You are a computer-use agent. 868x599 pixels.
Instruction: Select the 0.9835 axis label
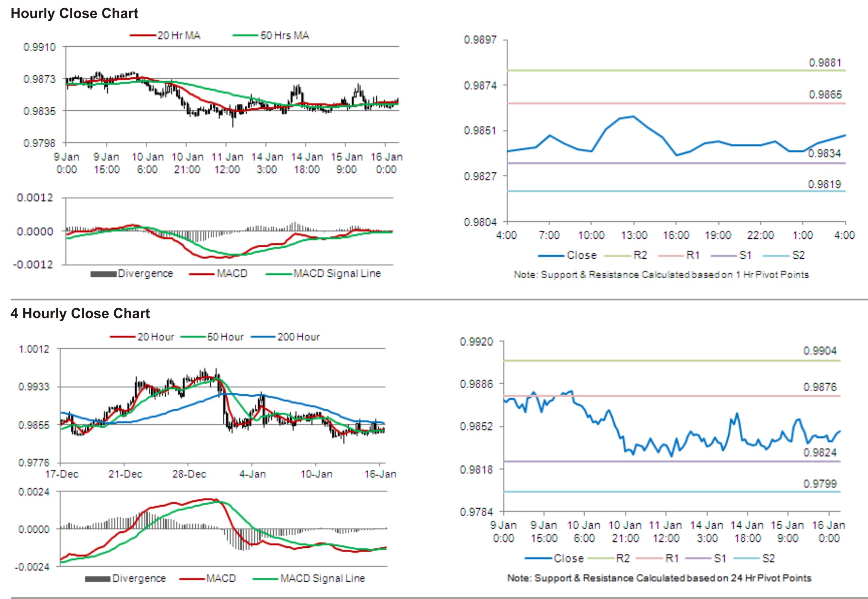point(40,111)
